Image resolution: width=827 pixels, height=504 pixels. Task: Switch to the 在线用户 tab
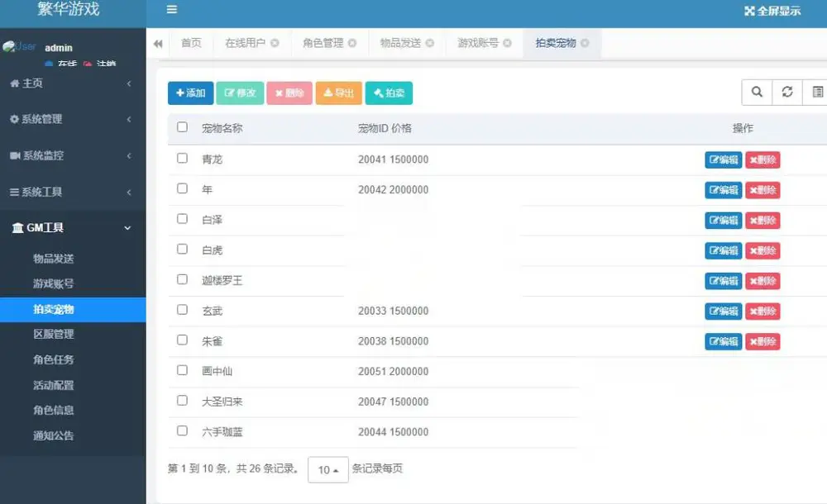pyautogui.click(x=246, y=43)
